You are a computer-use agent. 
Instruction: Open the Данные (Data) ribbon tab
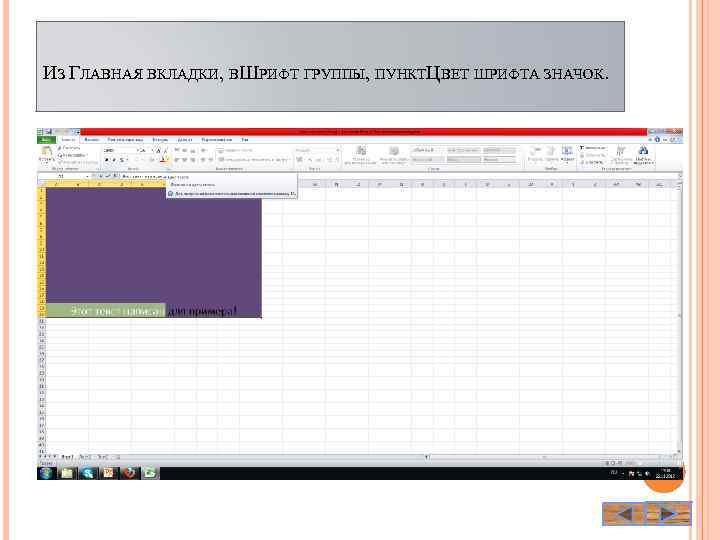click(185, 140)
